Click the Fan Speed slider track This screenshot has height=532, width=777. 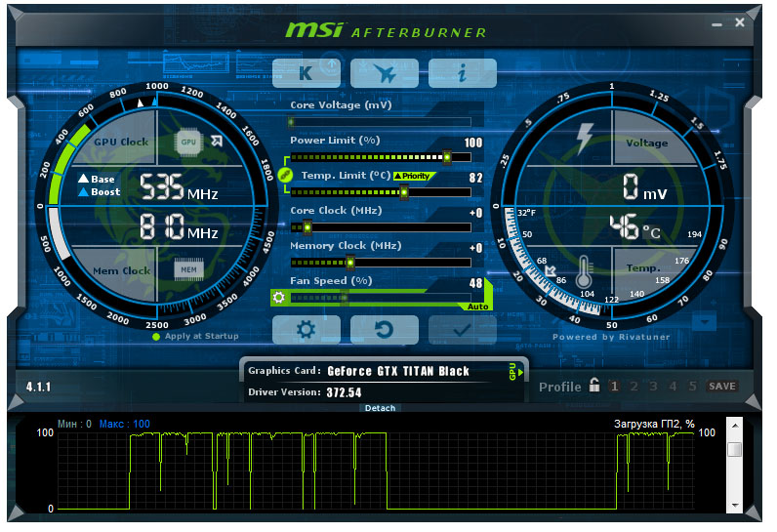coord(381,298)
